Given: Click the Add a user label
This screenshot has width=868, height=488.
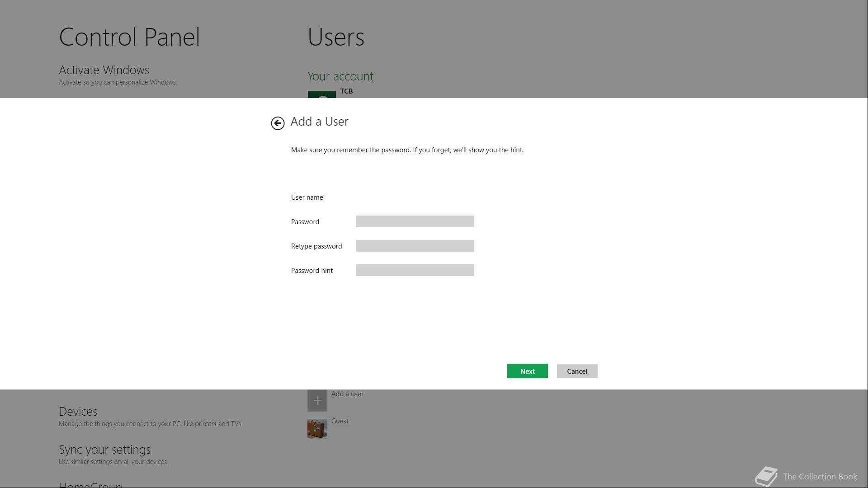Looking at the screenshot, I should 347,394.
